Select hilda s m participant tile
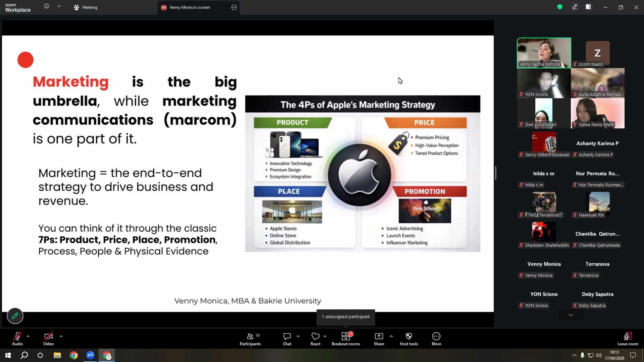644x362 pixels. pyautogui.click(x=544, y=174)
